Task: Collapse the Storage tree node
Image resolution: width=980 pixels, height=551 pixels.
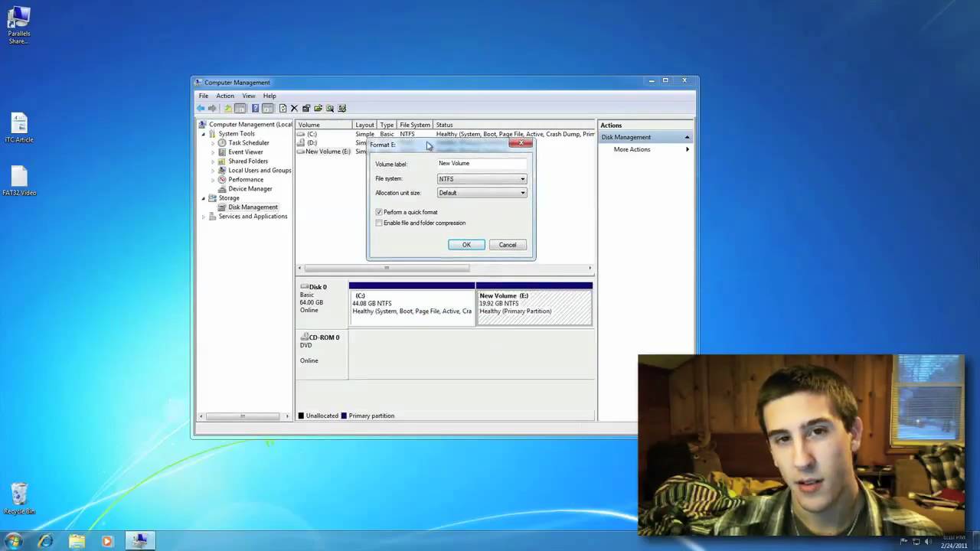Action: (204, 198)
